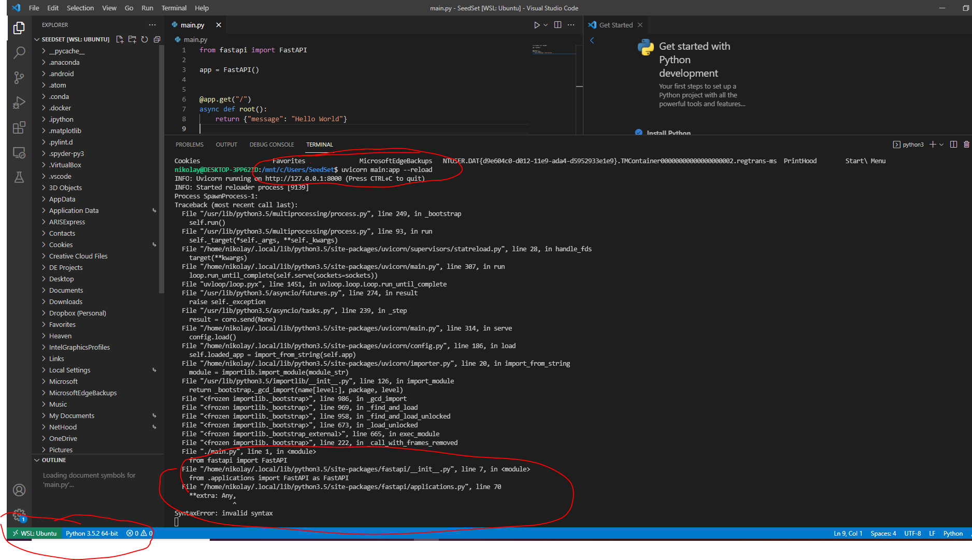Image resolution: width=972 pixels, height=560 pixels.
Task: Open Source Control view
Action: (x=19, y=77)
